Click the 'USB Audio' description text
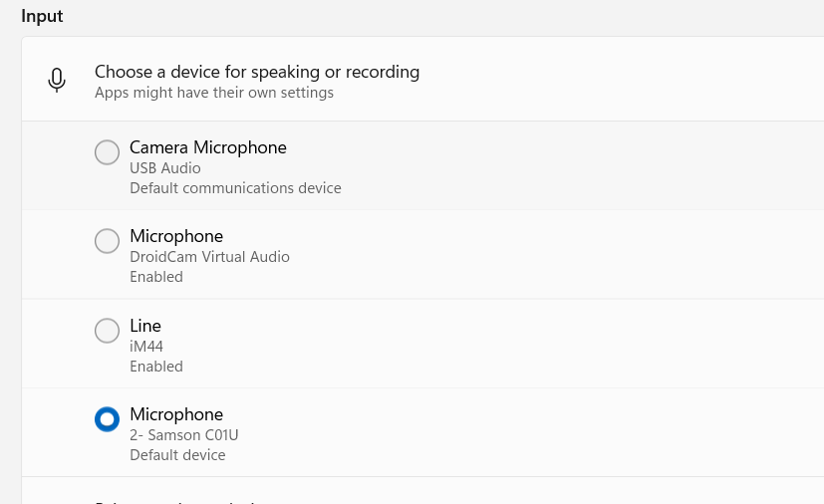The image size is (824, 504). tap(164, 168)
